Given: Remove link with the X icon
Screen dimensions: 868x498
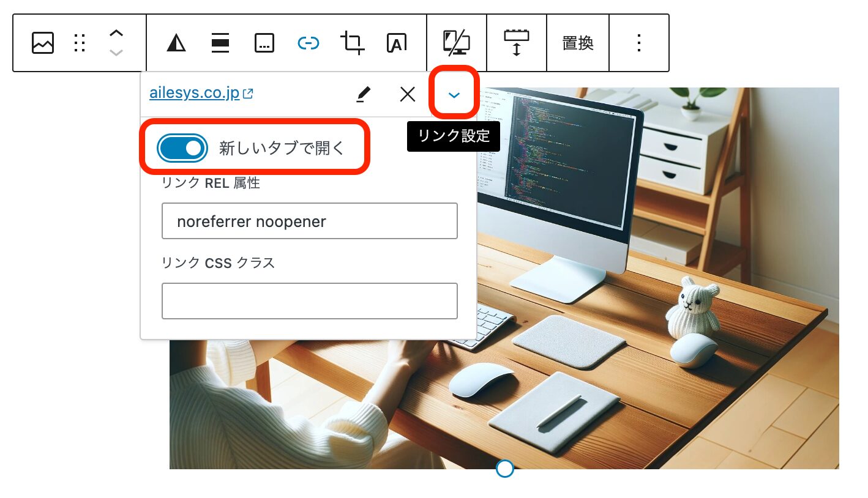Looking at the screenshot, I should (x=408, y=94).
